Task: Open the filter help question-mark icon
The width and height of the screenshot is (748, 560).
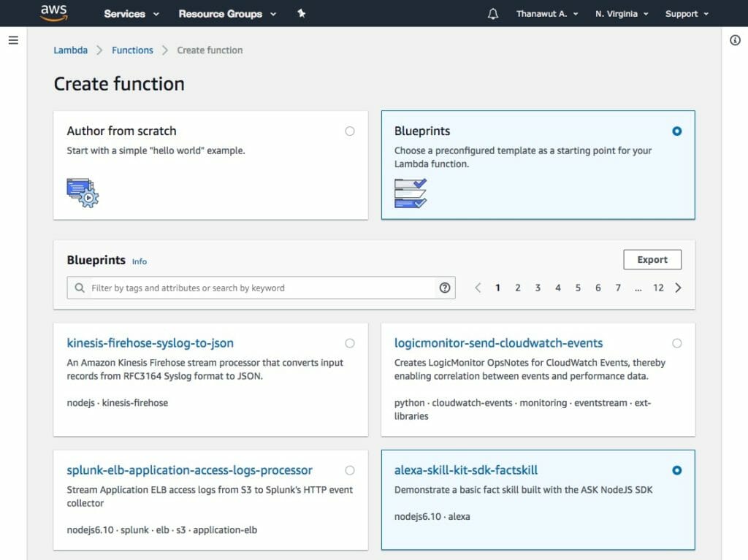Action: [x=445, y=288]
